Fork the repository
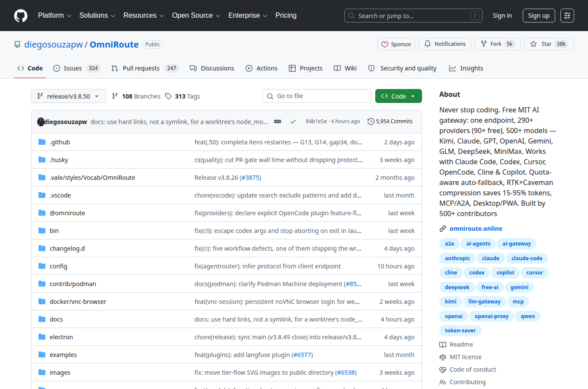 498,44
